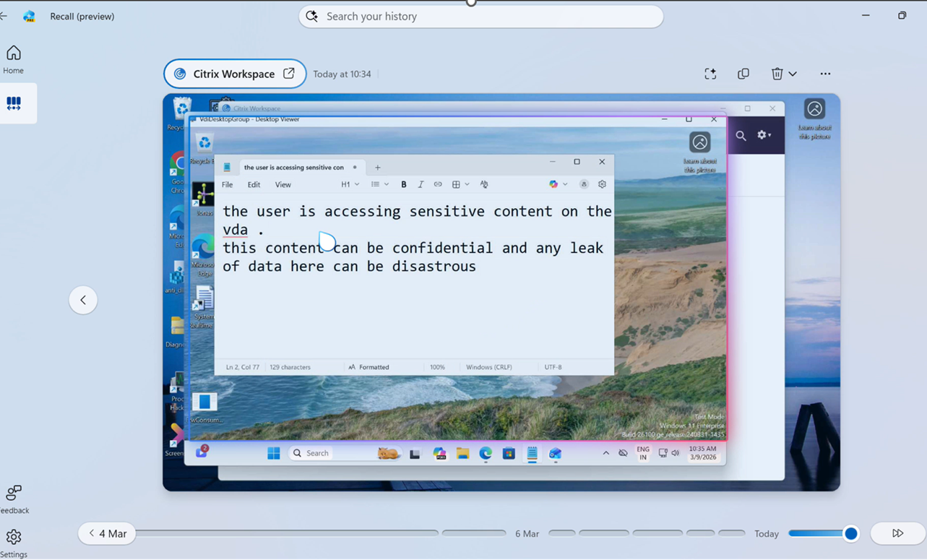Toggle the Formatted status bar button

tap(368, 367)
